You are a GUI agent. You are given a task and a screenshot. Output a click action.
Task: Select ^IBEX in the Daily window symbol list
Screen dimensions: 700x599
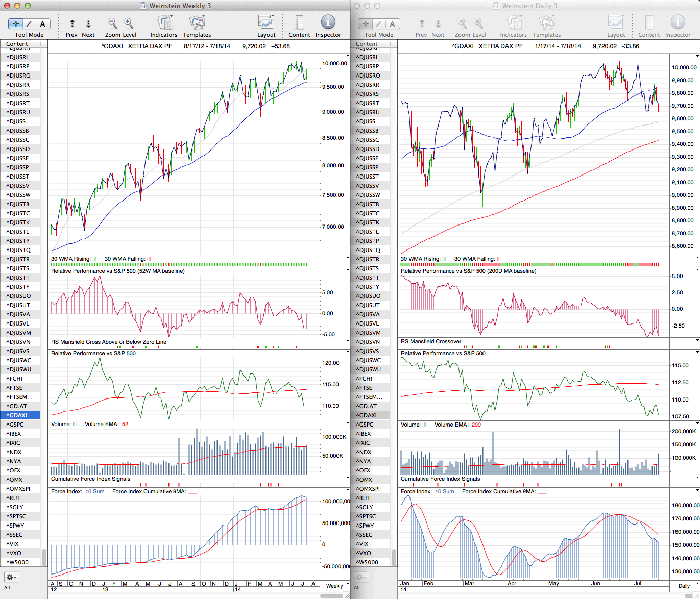[370, 434]
